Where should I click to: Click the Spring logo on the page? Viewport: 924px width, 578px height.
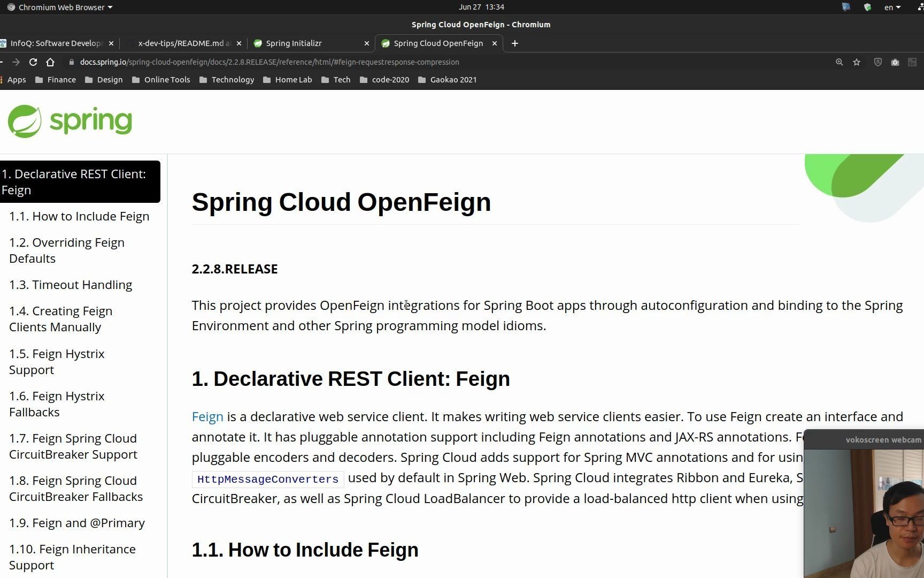pos(70,121)
